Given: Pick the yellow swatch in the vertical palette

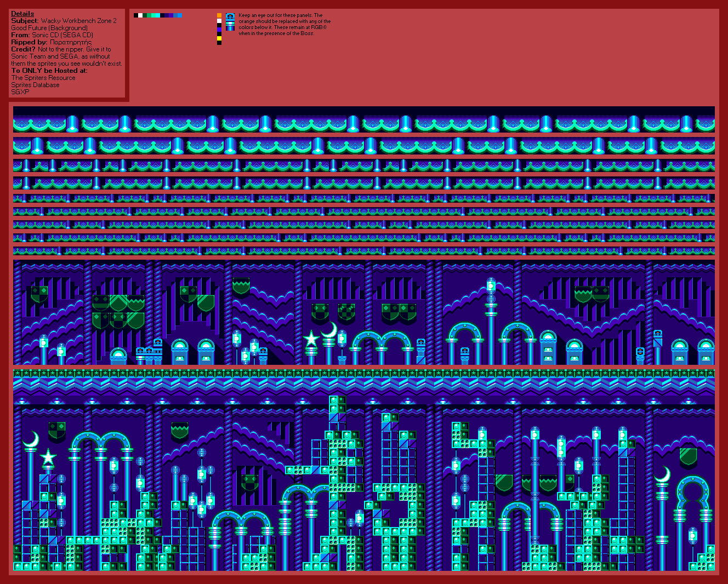Looking at the screenshot, I should [x=219, y=38].
